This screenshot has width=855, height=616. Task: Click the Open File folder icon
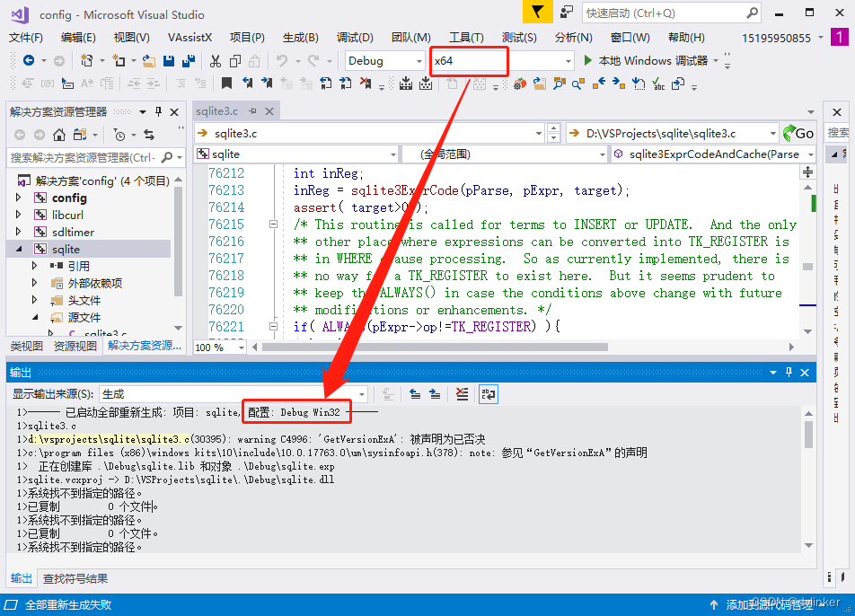(148, 60)
